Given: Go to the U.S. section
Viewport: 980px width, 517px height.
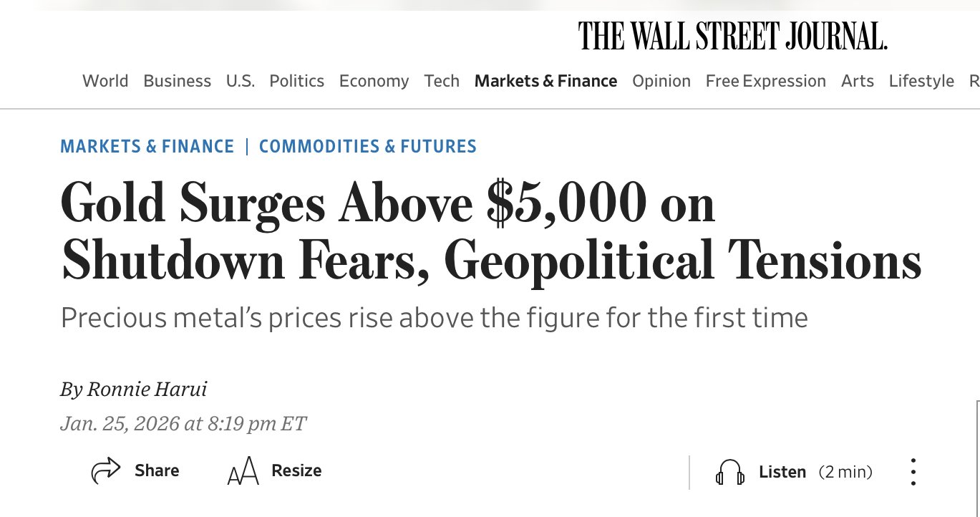Looking at the screenshot, I should (x=241, y=81).
